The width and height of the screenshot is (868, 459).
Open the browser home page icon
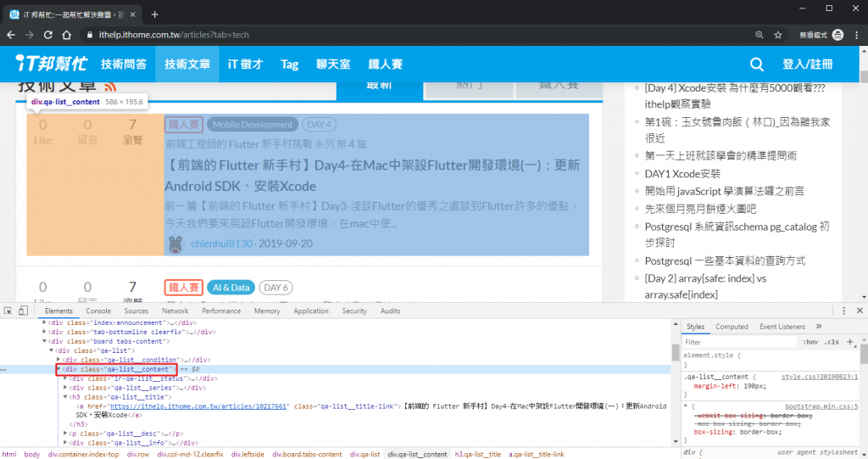click(x=66, y=35)
